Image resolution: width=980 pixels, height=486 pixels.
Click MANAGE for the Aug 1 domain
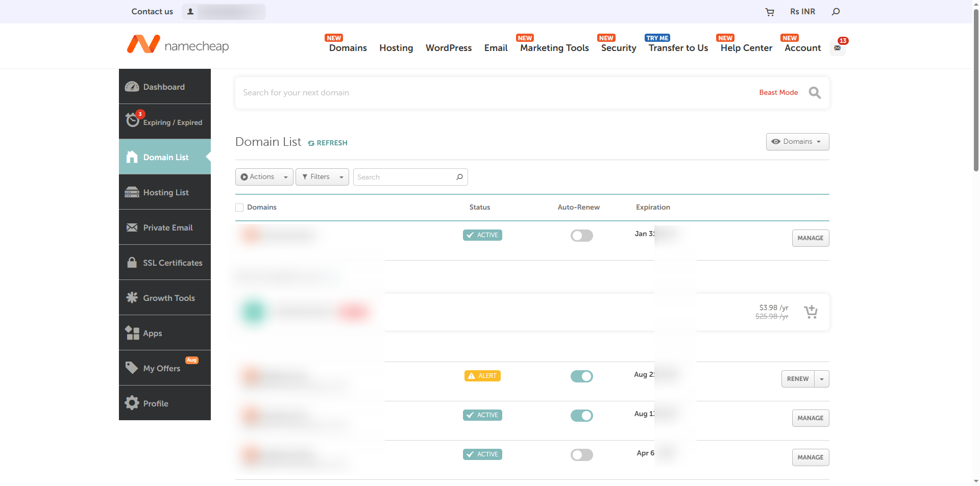(811, 418)
